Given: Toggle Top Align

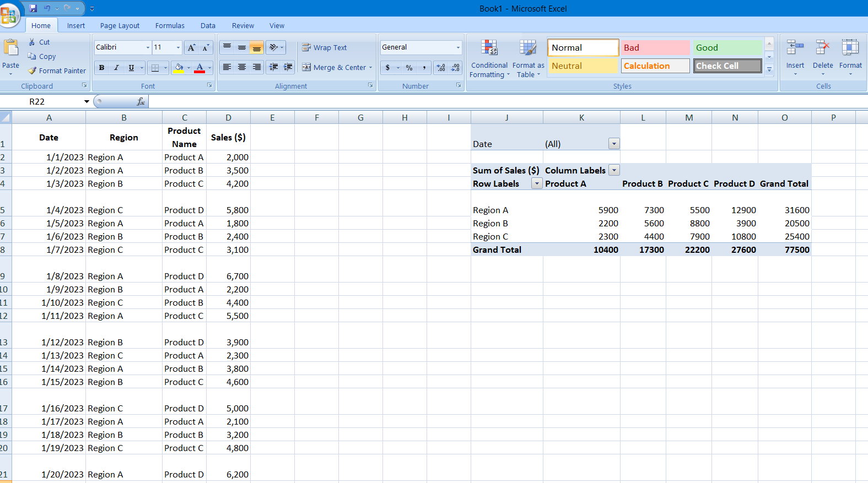Looking at the screenshot, I should click(x=227, y=47).
